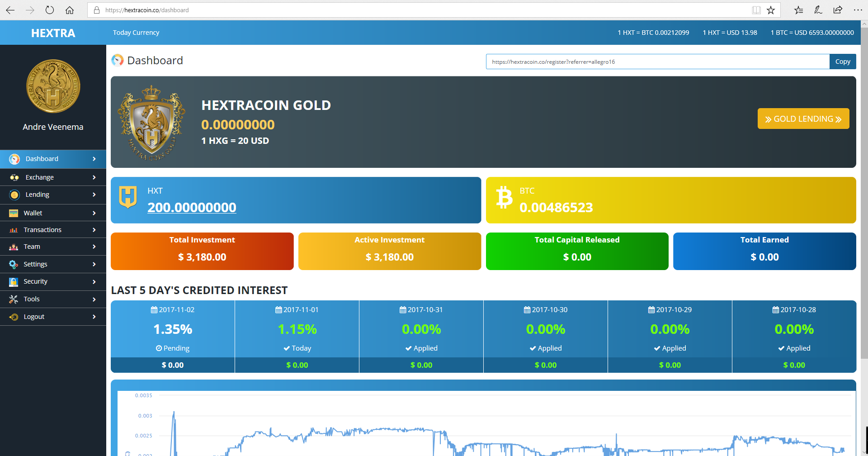Click the HEXTRA logo header
The width and height of the screenshot is (868, 456).
(53, 33)
